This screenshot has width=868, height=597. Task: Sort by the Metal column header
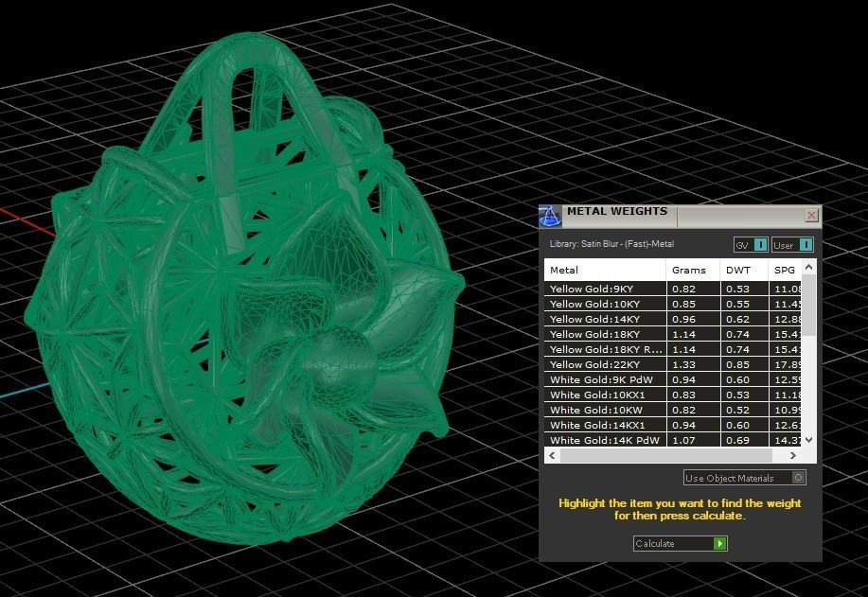coord(605,270)
